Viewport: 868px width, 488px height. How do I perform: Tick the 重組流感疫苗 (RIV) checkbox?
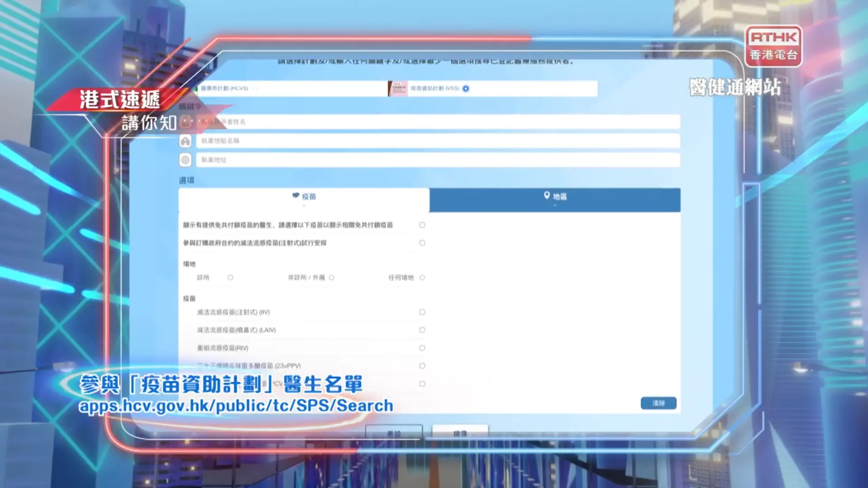pos(422,348)
